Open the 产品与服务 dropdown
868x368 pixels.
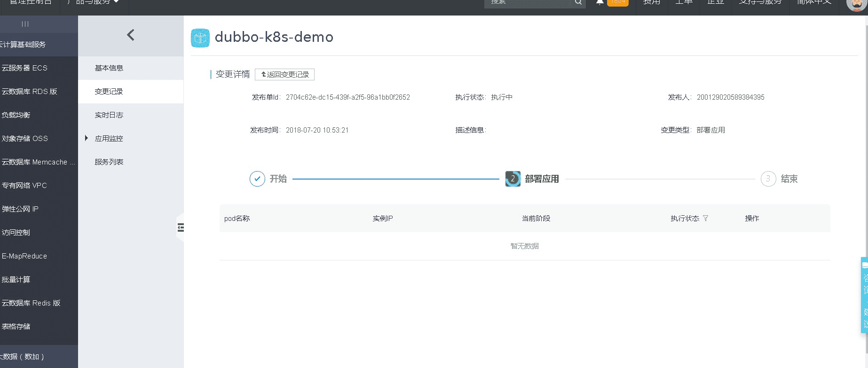pyautogui.click(x=94, y=2)
